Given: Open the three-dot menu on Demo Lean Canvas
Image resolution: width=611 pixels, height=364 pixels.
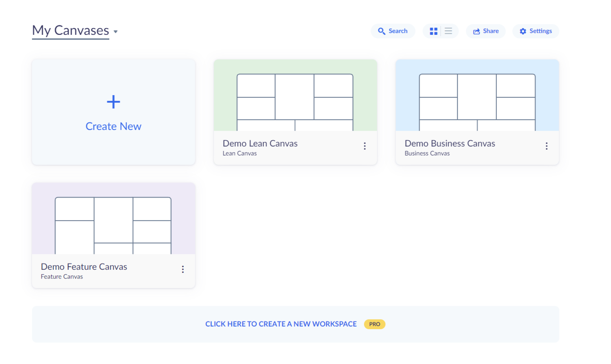Looking at the screenshot, I should coord(365,146).
